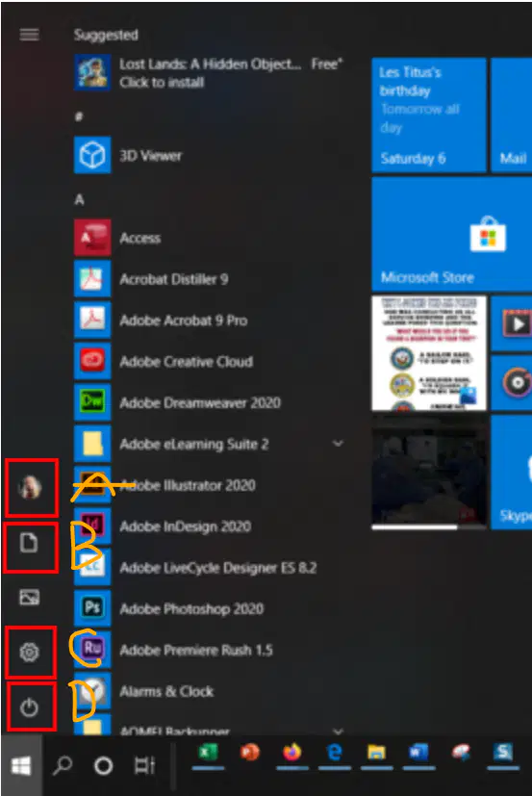Launch Adobe Creative Cloud icon
Viewport: 532px width, 796px height.
tap(92, 361)
